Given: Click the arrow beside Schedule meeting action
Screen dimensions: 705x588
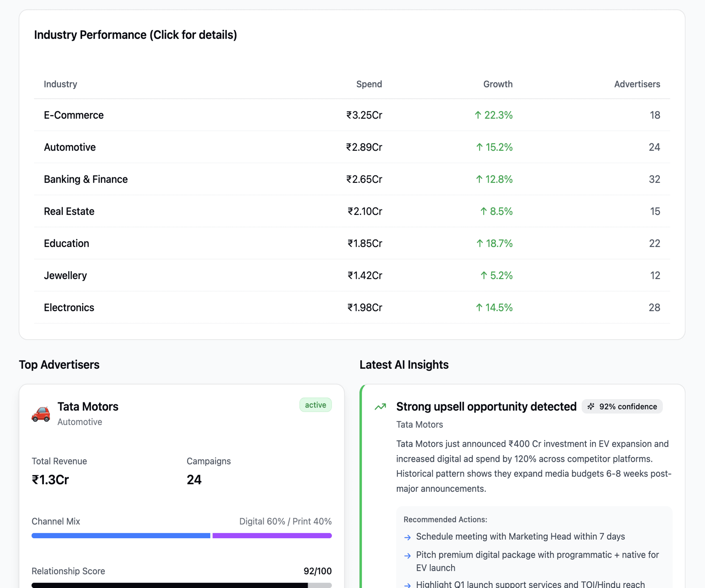Looking at the screenshot, I should point(407,537).
